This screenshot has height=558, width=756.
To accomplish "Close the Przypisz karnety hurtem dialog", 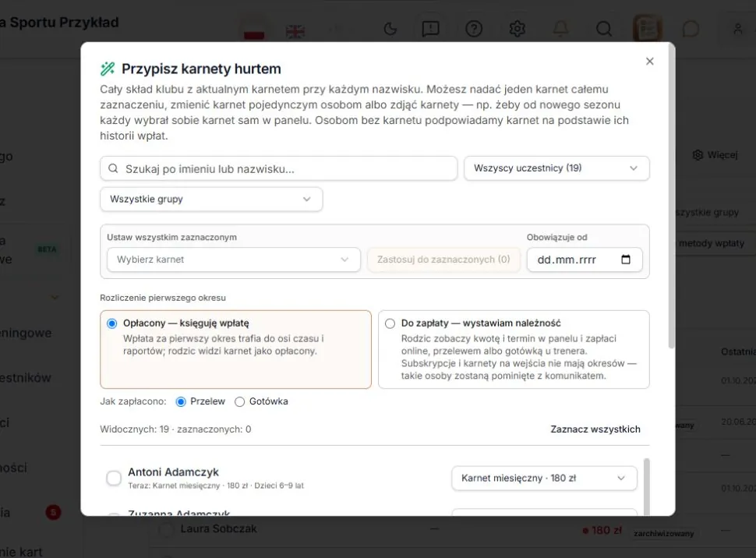I will tap(650, 62).
